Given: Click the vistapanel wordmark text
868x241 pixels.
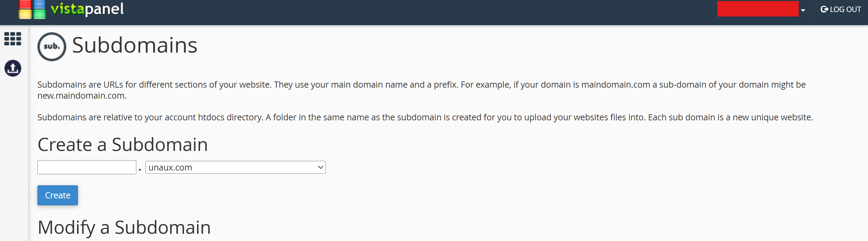Looking at the screenshot, I should click(x=87, y=9).
